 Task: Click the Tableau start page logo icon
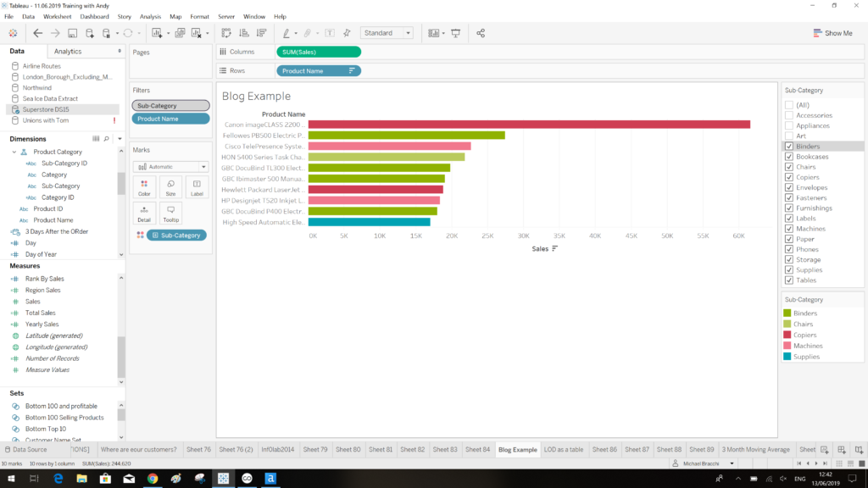pos(13,33)
